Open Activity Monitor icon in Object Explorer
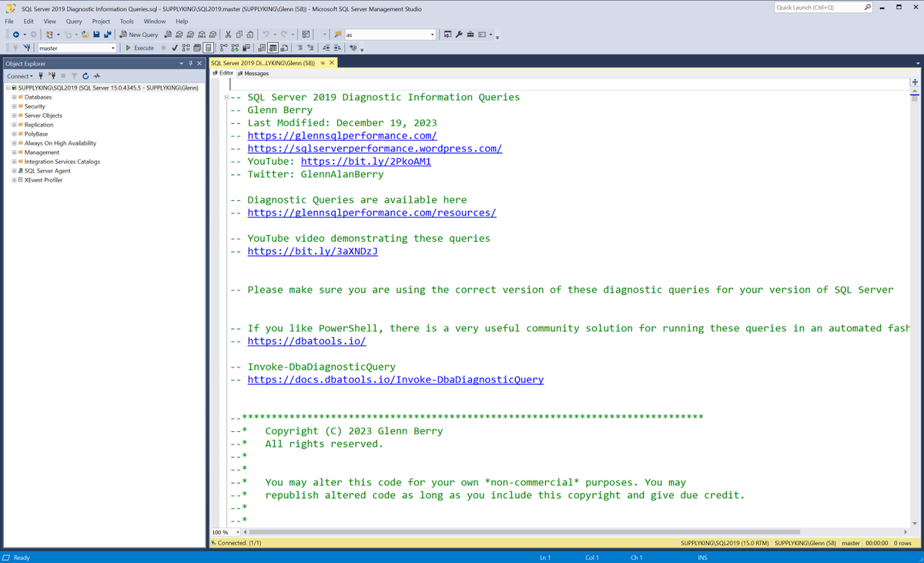 click(x=97, y=75)
